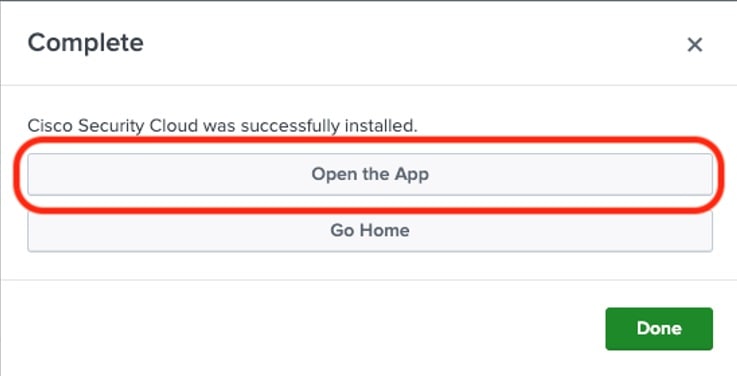This screenshot has height=376, width=737.
Task: Return to home using Go Home
Action: coord(370,231)
